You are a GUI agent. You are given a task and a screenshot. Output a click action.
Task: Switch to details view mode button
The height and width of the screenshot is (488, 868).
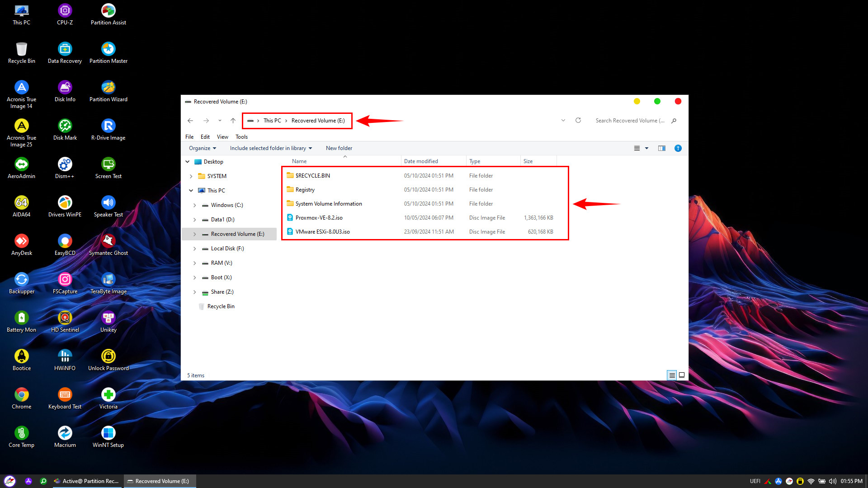coord(672,375)
